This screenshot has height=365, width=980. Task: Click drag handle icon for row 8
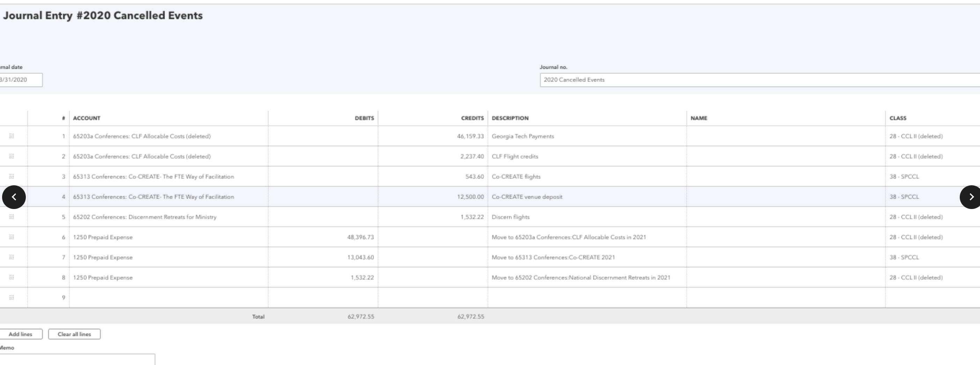click(x=12, y=277)
